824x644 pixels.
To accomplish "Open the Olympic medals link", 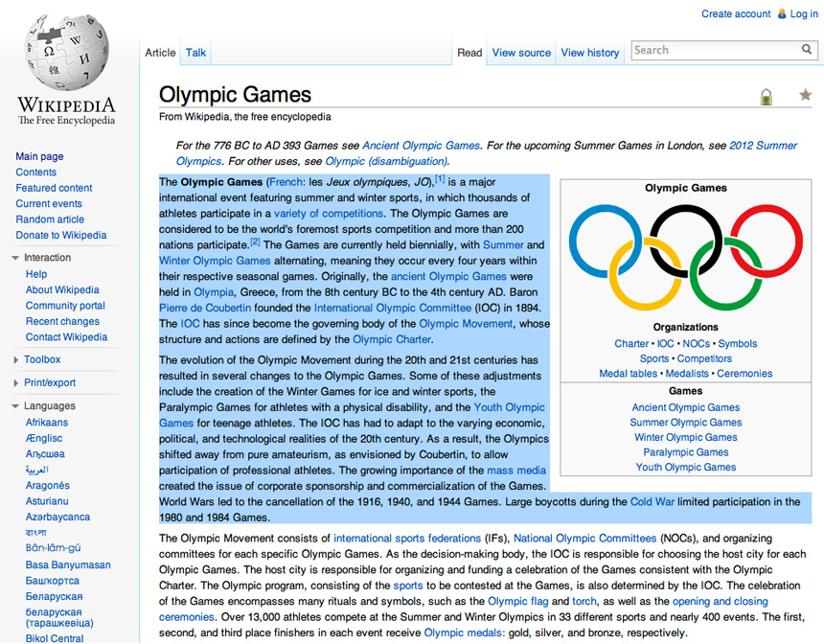I will click(x=463, y=632).
